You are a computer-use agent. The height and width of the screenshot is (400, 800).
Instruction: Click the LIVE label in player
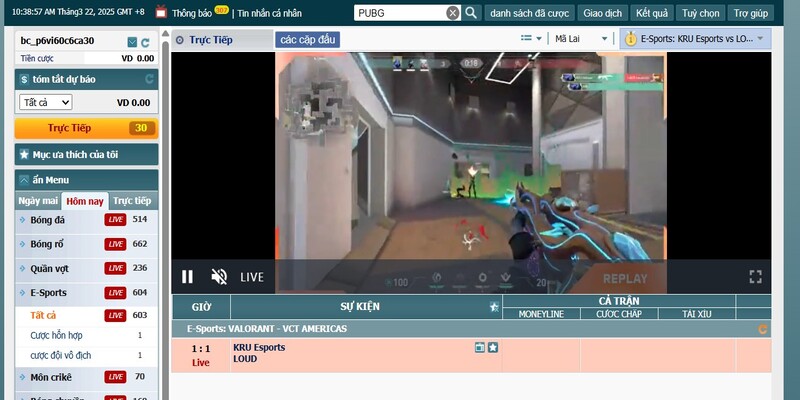[x=252, y=278]
